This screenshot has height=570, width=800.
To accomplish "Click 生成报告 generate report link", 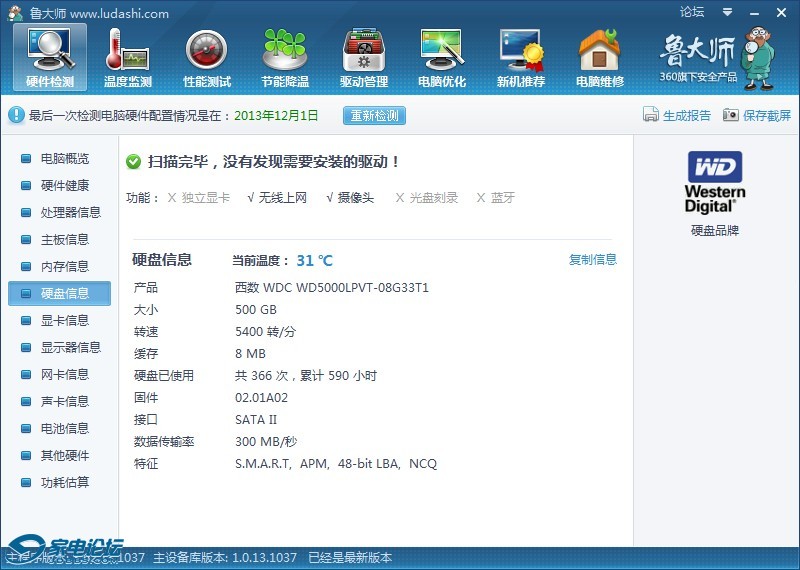I will (687, 115).
